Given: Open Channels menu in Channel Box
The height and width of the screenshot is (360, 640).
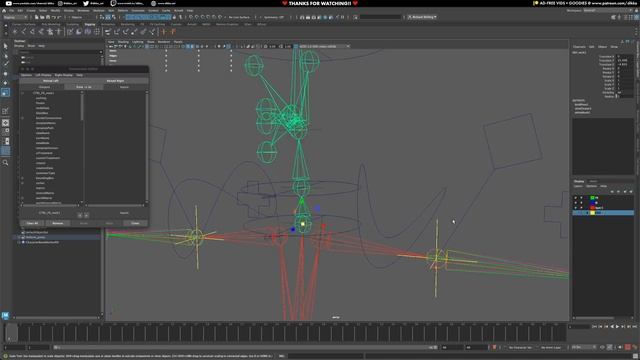Looking at the screenshot, I should (579, 47).
